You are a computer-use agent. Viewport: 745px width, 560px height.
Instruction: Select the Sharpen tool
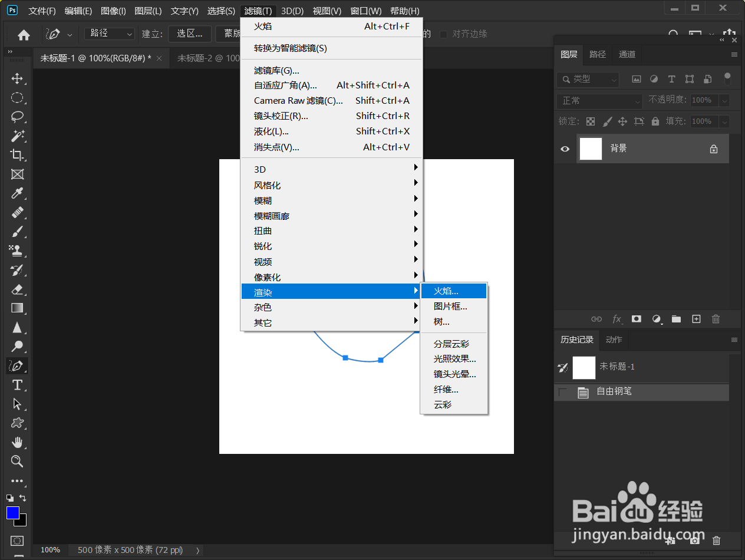coord(17,327)
